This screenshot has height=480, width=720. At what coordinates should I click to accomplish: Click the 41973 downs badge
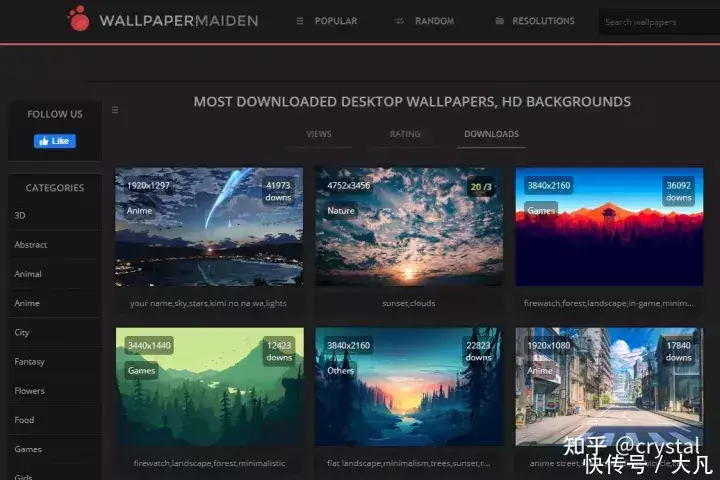click(278, 191)
